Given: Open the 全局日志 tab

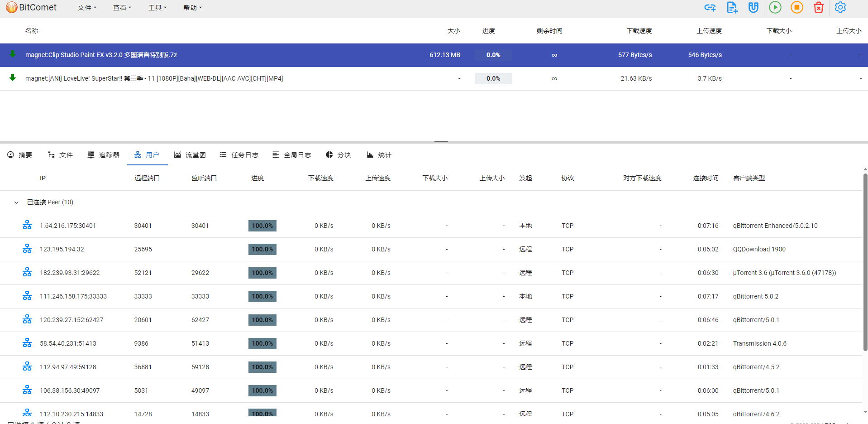Looking at the screenshot, I should pyautogui.click(x=292, y=155).
